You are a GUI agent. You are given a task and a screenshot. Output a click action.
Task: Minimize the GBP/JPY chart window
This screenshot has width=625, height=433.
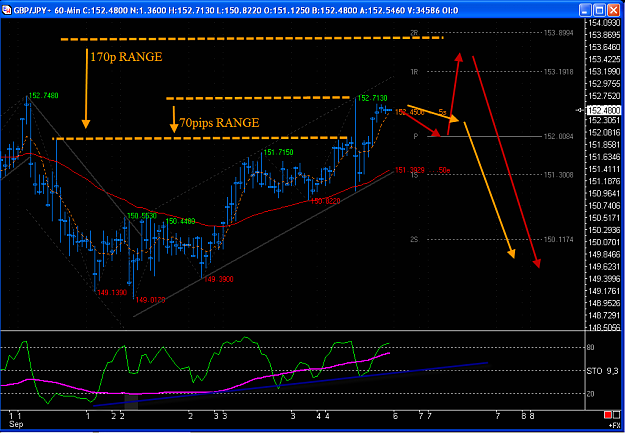[586, 10]
